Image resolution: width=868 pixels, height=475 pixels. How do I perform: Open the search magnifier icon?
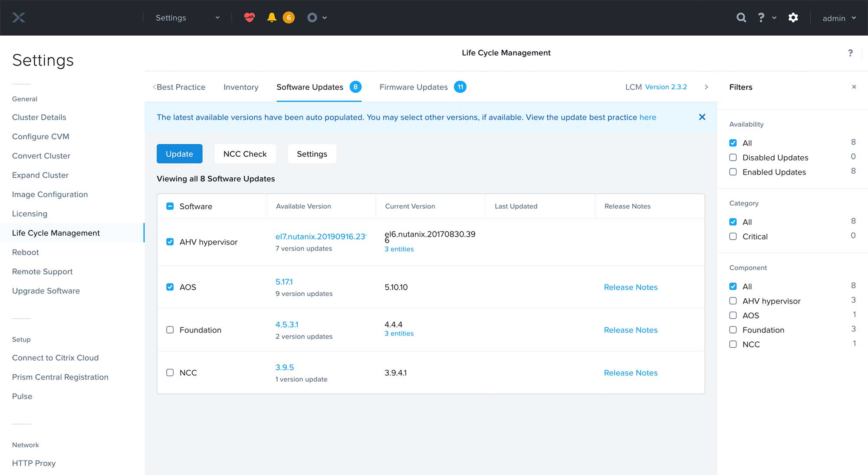pos(741,18)
